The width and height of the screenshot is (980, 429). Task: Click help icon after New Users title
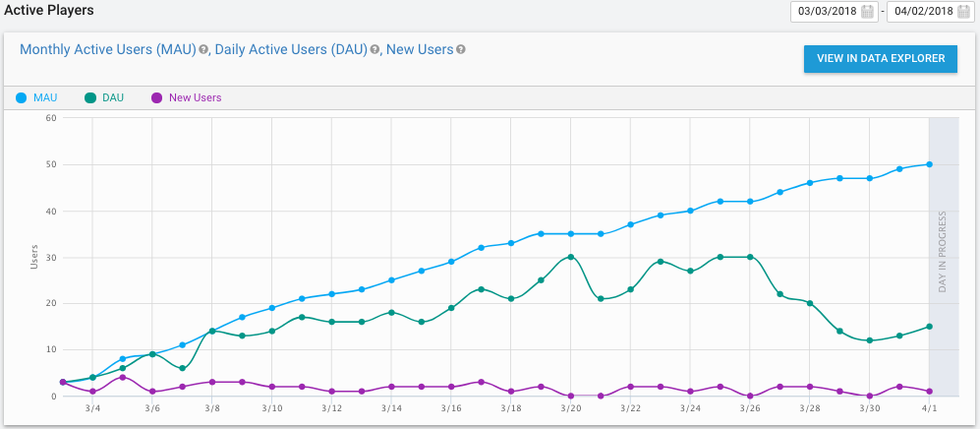(x=461, y=49)
